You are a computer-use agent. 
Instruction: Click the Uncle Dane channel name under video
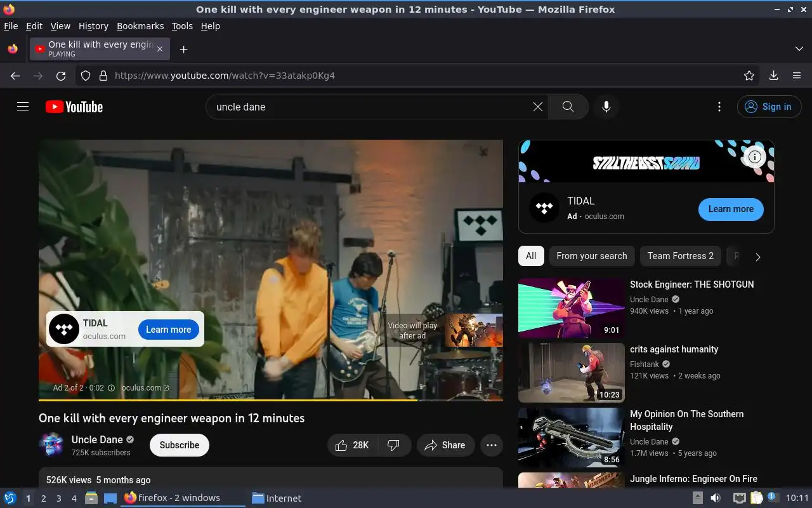97,439
